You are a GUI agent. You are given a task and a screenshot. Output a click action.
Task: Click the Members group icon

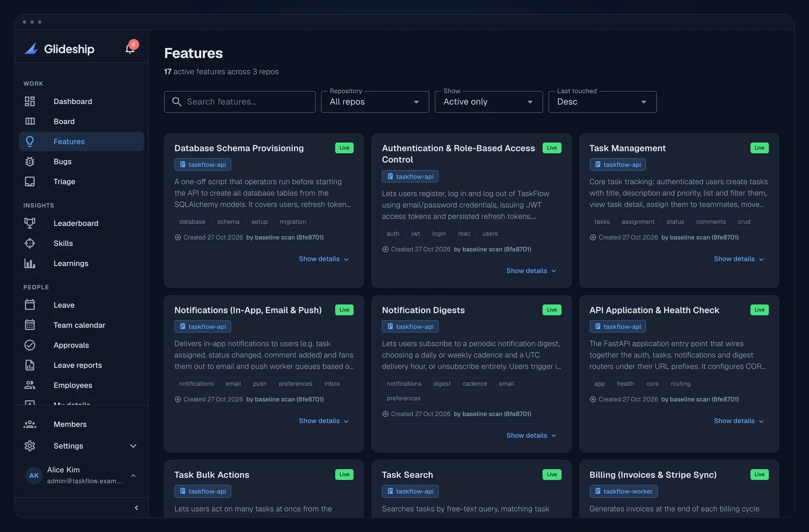(x=30, y=424)
